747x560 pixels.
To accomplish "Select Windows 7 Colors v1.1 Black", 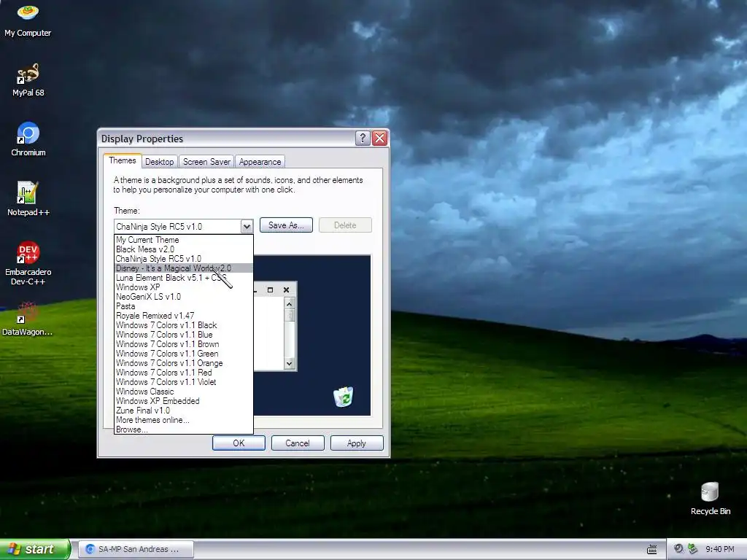I will click(x=184, y=325).
